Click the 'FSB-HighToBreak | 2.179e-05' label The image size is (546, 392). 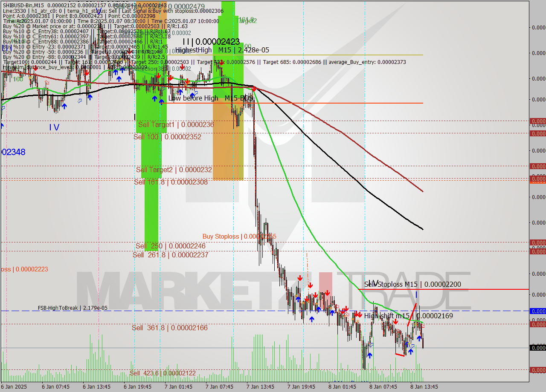(73, 308)
